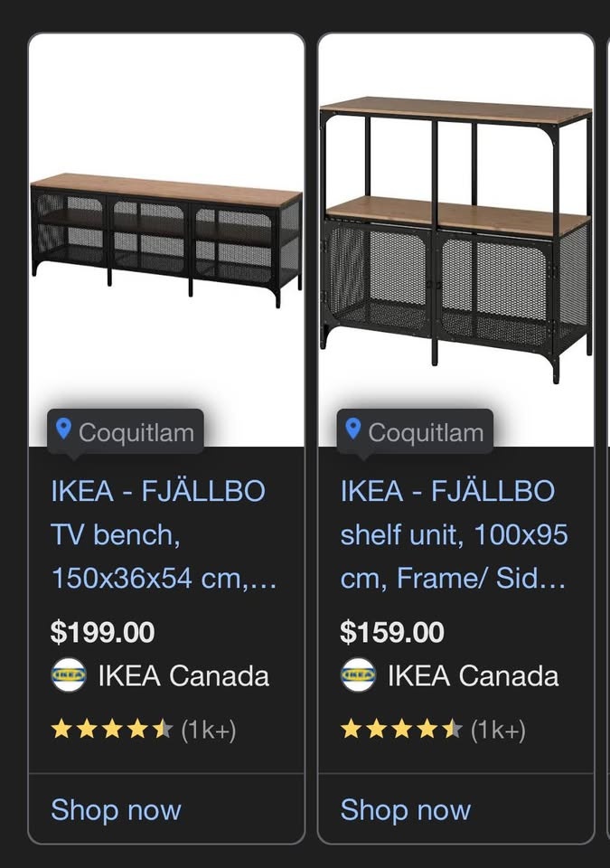610x868 pixels.
Task: Tap Shop now under TV bench
Action: click(x=116, y=810)
